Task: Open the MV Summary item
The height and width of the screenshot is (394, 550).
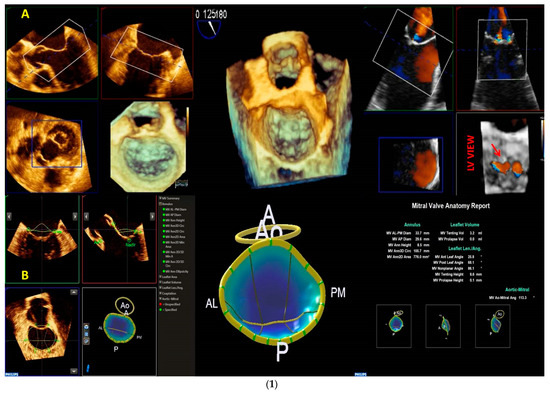Action: coord(170,199)
